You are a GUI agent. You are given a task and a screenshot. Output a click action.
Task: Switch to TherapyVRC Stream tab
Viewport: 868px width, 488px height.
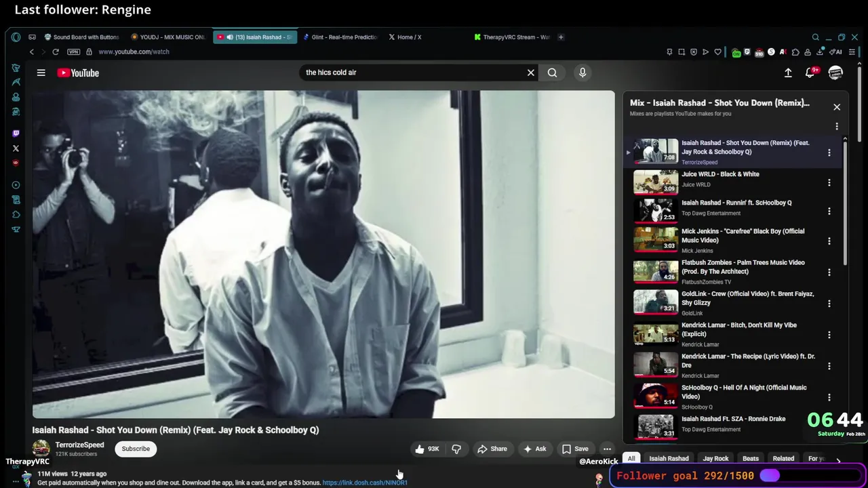click(512, 37)
